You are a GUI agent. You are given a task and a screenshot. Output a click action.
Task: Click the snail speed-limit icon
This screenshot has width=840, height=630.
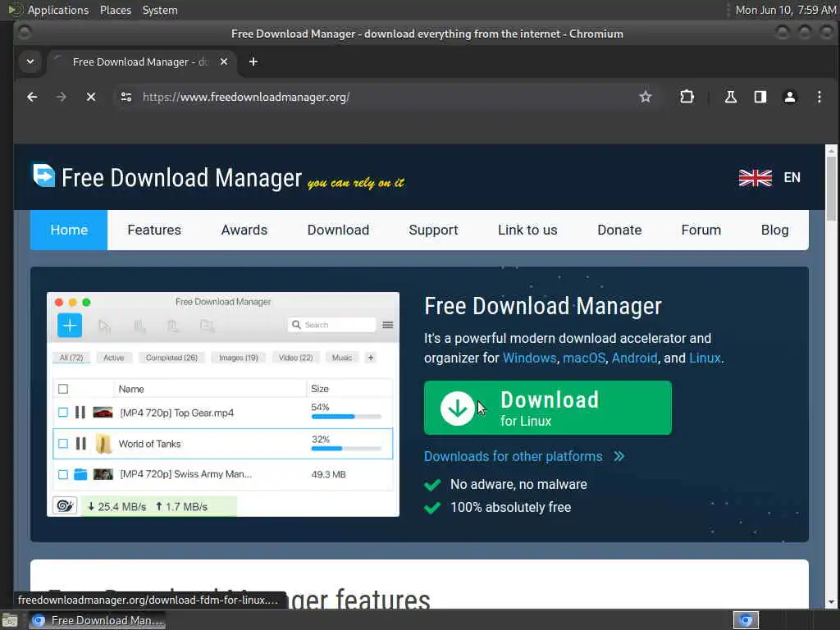coord(65,505)
